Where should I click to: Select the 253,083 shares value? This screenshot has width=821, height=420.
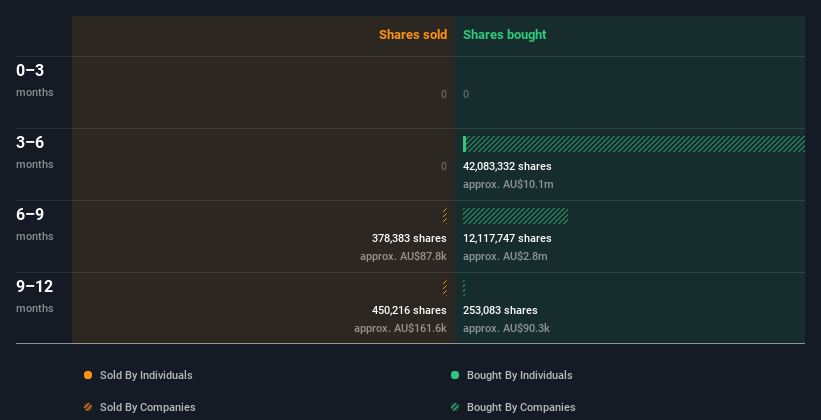(x=500, y=310)
